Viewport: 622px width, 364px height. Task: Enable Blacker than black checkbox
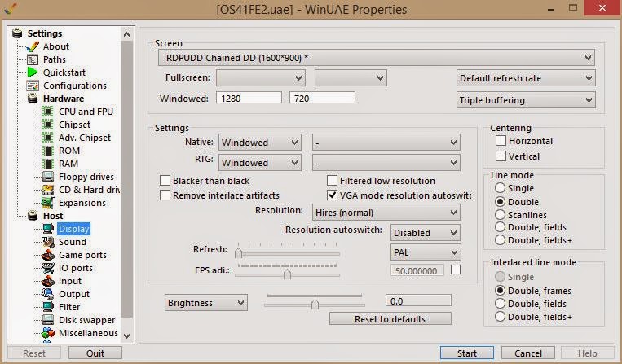tap(165, 181)
